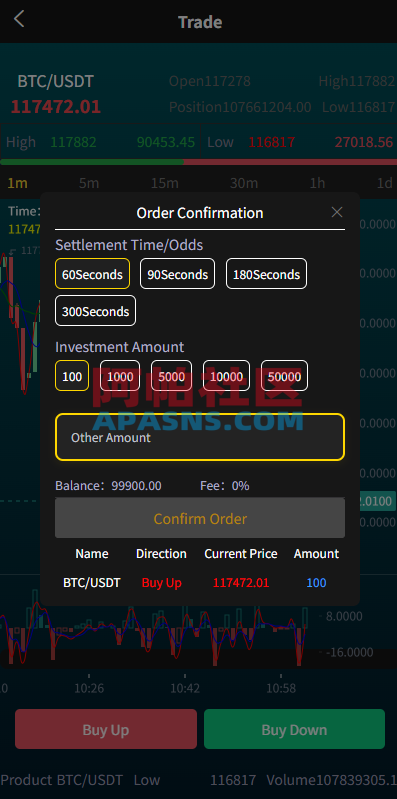The width and height of the screenshot is (397, 799).
Task: Pick 100 investment amount
Action: (72, 376)
